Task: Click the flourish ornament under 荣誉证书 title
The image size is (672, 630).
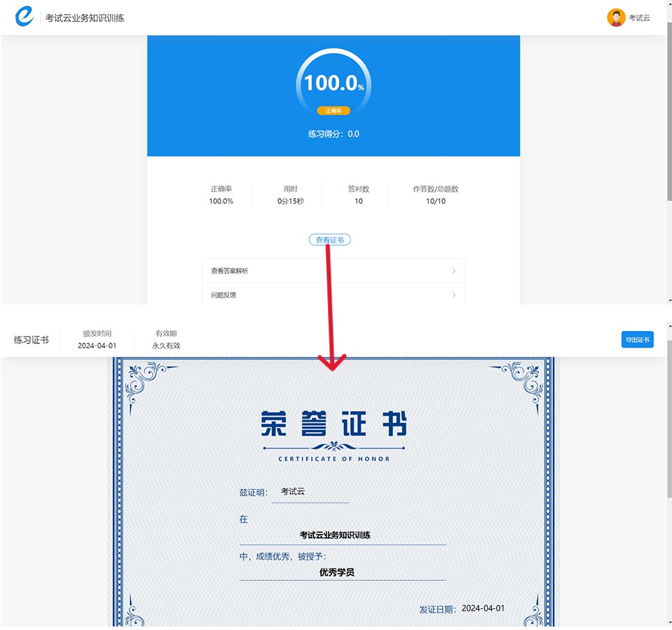Action: click(x=334, y=447)
